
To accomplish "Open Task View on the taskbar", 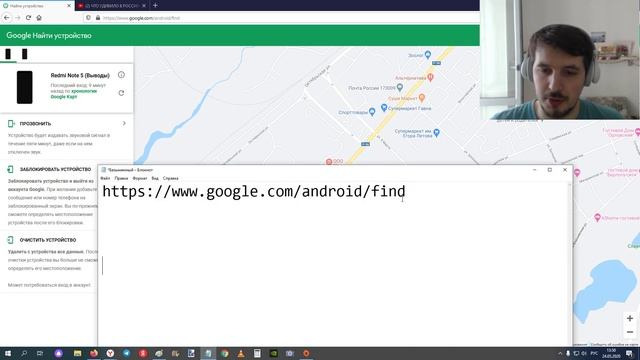I will click(x=40, y=353).
